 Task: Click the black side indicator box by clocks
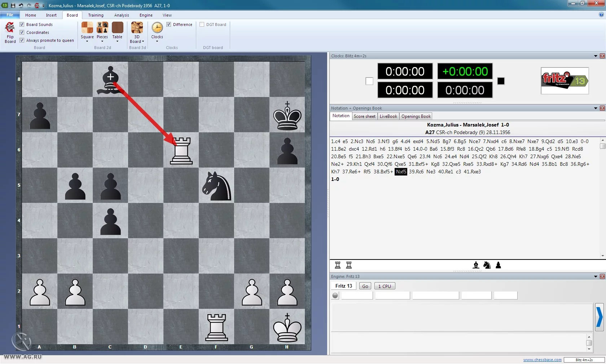[501, 81]
